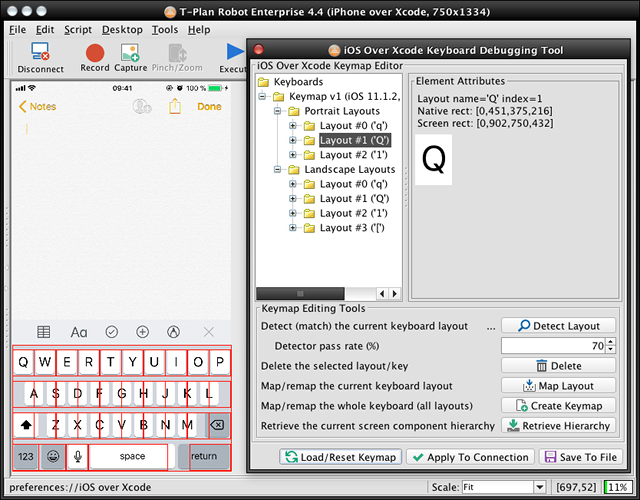Image resolution: width=640 pixels, height=500 pixels.
Task: Click the Capture camera icon
Action: pos(130,53)
